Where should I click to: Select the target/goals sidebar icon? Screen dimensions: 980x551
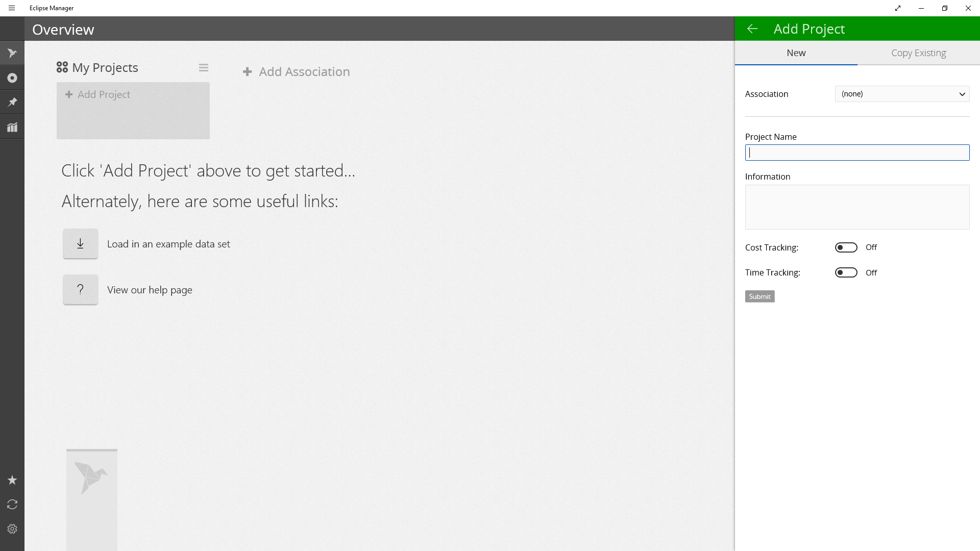click(x=12, y=78)
